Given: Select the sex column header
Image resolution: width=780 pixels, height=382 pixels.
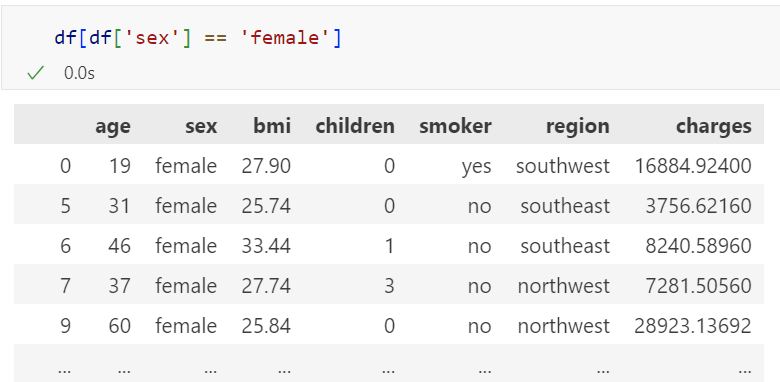Looking at the screenshot, I should pyautogui.click(x=201, y=126).
